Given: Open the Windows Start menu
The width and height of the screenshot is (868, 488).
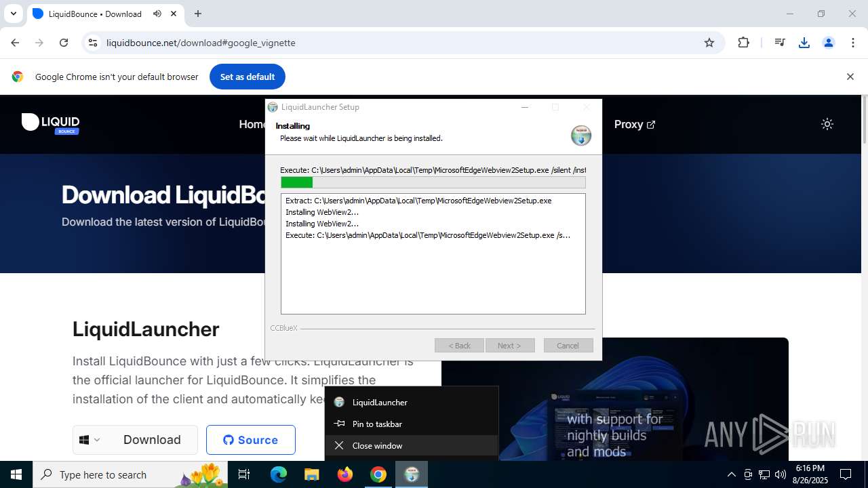Looking at the screenshot, I should pos(16,474).
